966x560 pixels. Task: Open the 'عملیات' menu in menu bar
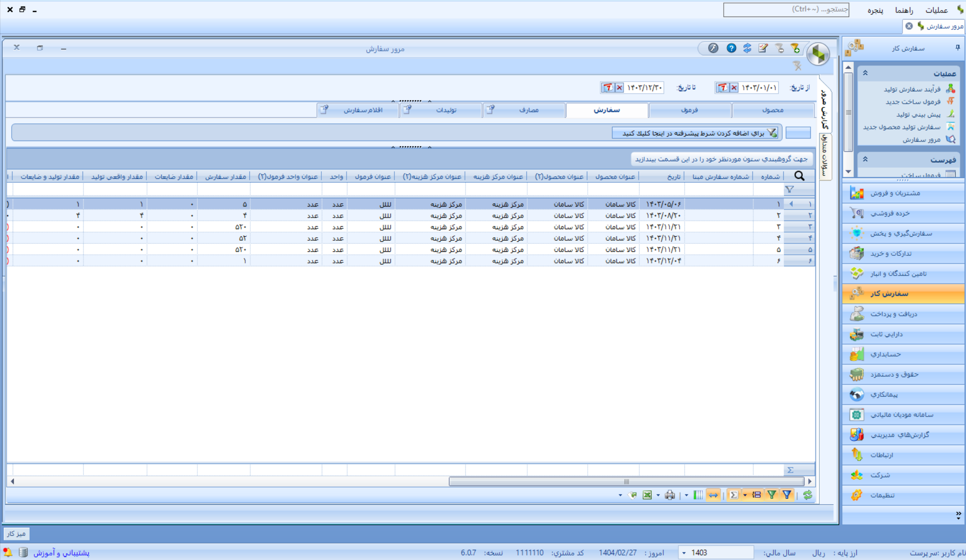[x=936, y=10]
